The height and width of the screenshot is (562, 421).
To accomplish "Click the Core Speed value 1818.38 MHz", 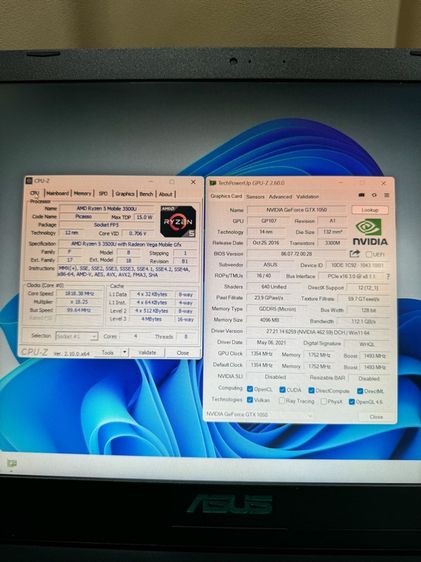I will 79,293.
